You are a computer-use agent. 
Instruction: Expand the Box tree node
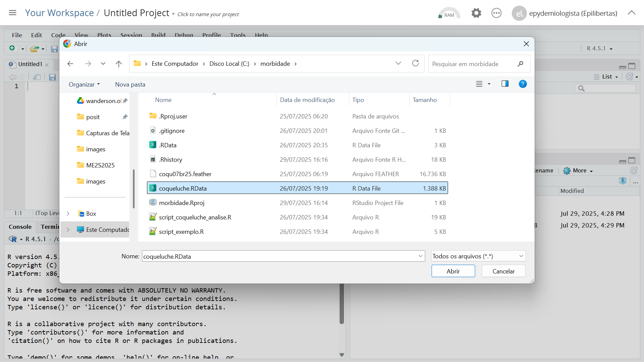click(68, 213)
